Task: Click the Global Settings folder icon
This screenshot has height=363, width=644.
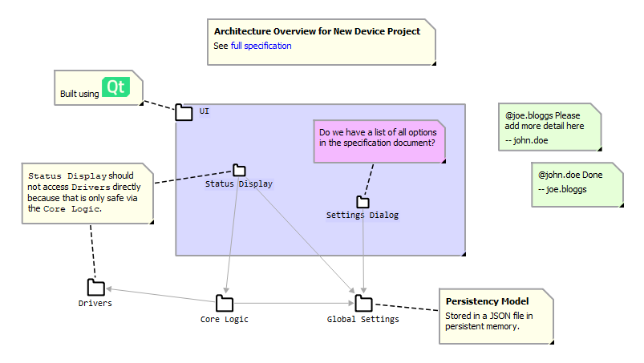Action: point(363,304)
